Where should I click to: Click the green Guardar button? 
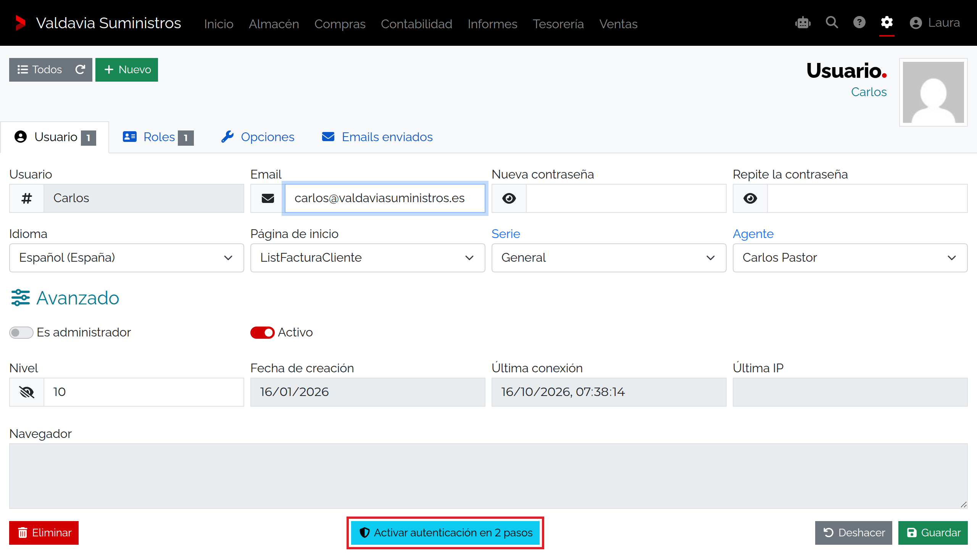coord(933,533)
